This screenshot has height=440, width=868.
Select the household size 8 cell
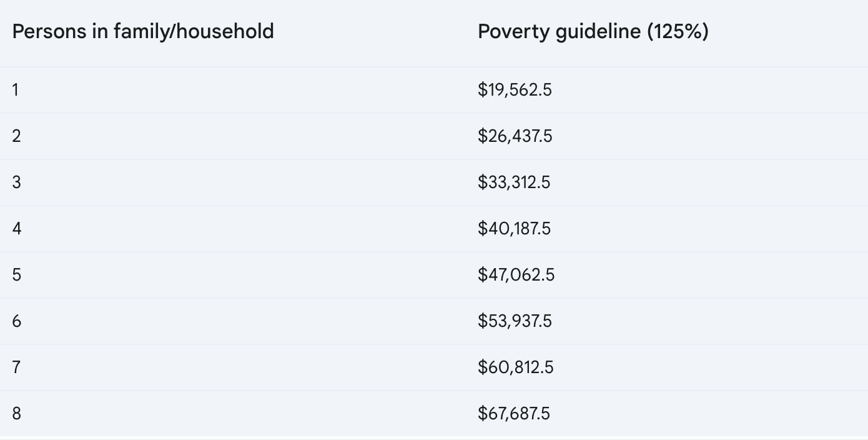point(16,414)
